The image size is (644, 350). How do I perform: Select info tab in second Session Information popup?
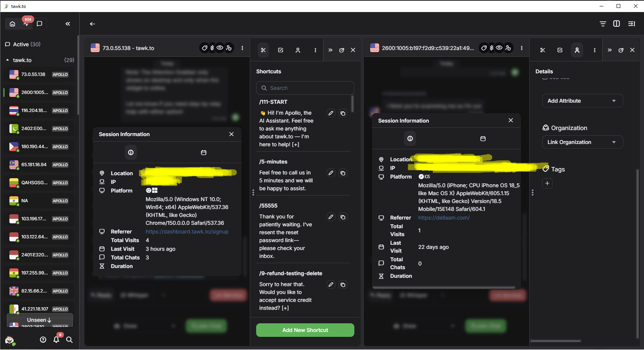point(410,139)
